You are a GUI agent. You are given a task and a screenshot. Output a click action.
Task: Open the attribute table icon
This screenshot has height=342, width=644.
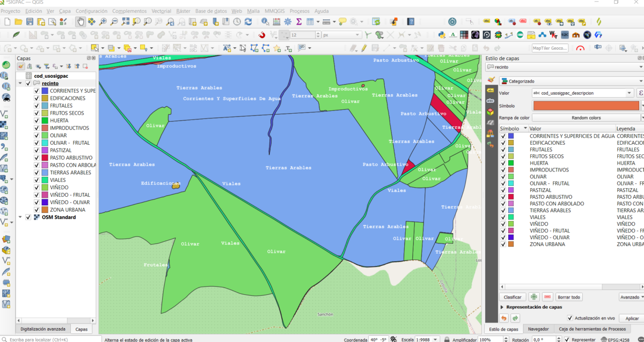pyautogui.click(x=310, y=23)
